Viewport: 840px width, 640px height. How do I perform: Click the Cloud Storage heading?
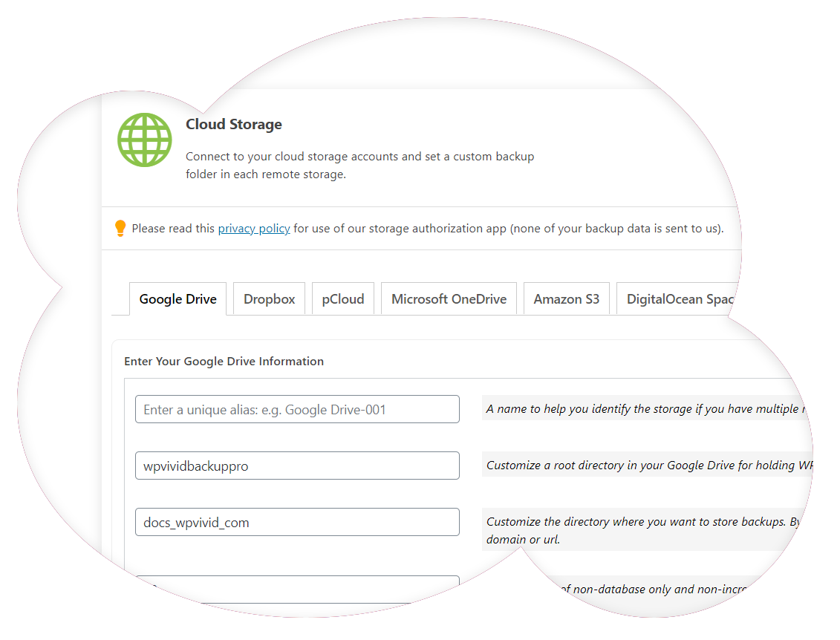point(233,124)
